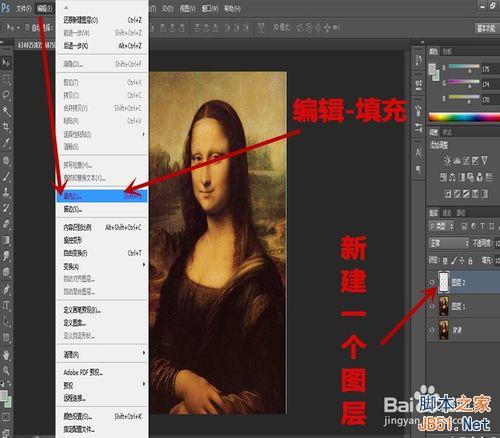The height and width of the screenshot is (438, 500).
Task: Pick a color from the spectrum ramp
Action: [464, 117]
